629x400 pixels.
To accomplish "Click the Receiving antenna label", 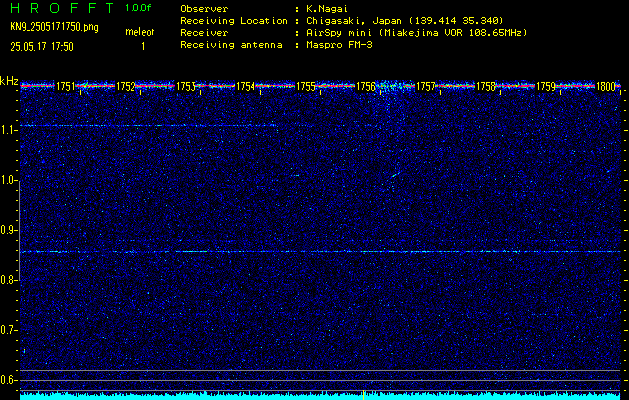I will click(231, 45).
